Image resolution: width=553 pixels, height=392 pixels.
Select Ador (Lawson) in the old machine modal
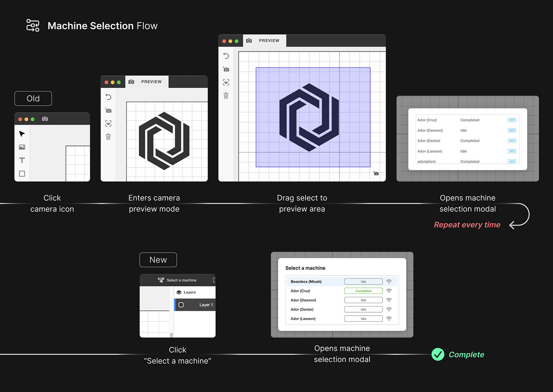(x=468, y=151)
